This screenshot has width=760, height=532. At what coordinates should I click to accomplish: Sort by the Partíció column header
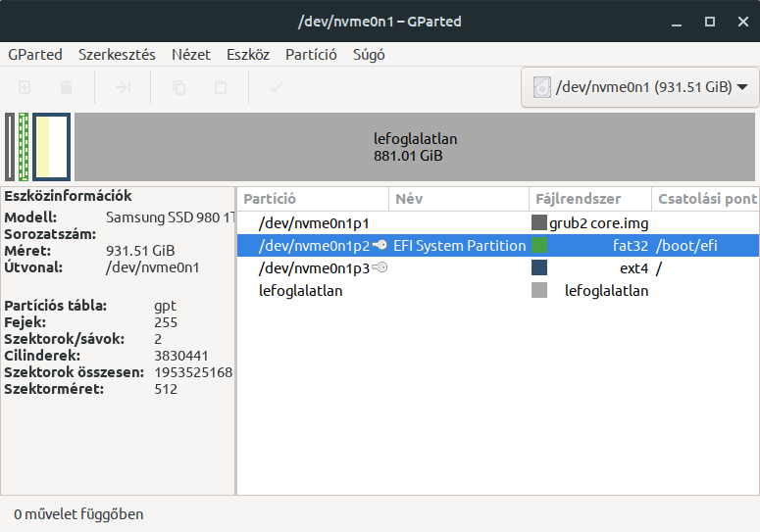[x=313, y=199]
